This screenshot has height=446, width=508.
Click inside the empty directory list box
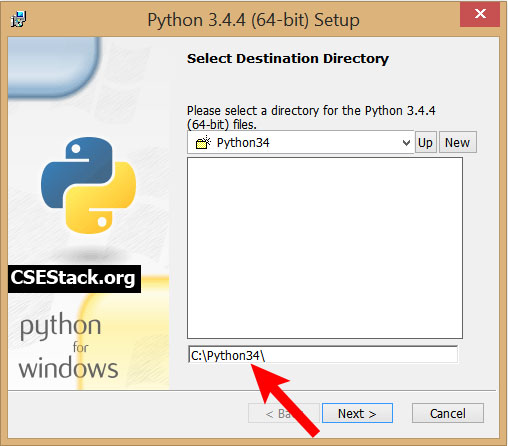[325, 248]
